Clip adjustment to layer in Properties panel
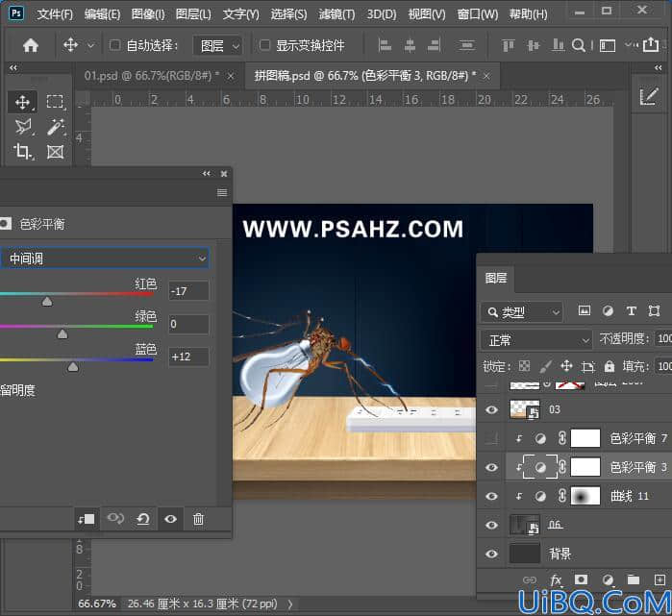The image size is (672, 616). (87, 519)
